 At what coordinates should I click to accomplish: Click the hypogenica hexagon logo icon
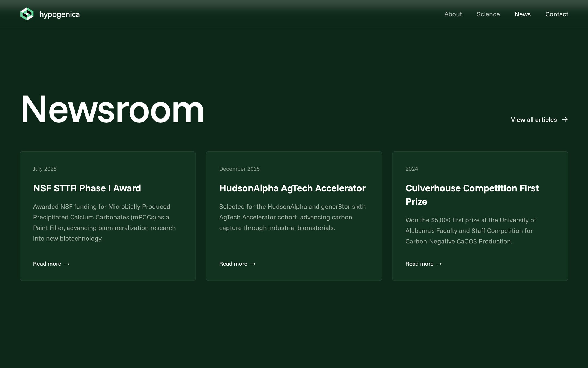(x=27, y=14)
